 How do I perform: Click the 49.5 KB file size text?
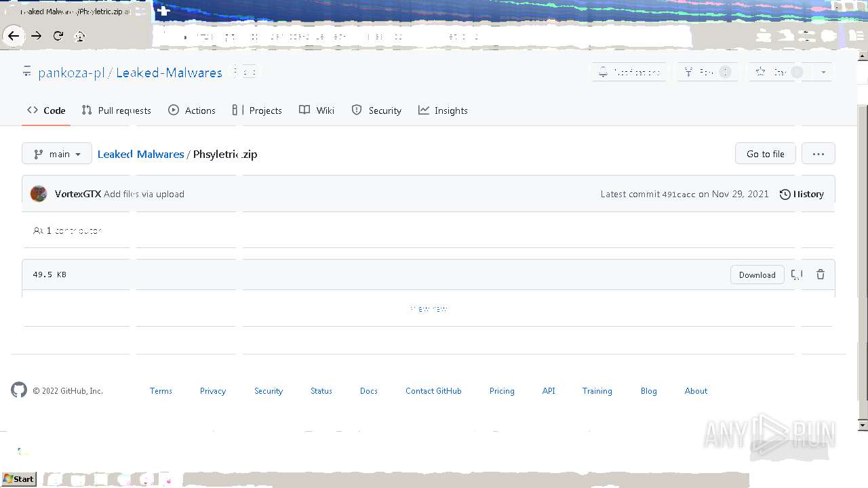[x=50, y=274]
